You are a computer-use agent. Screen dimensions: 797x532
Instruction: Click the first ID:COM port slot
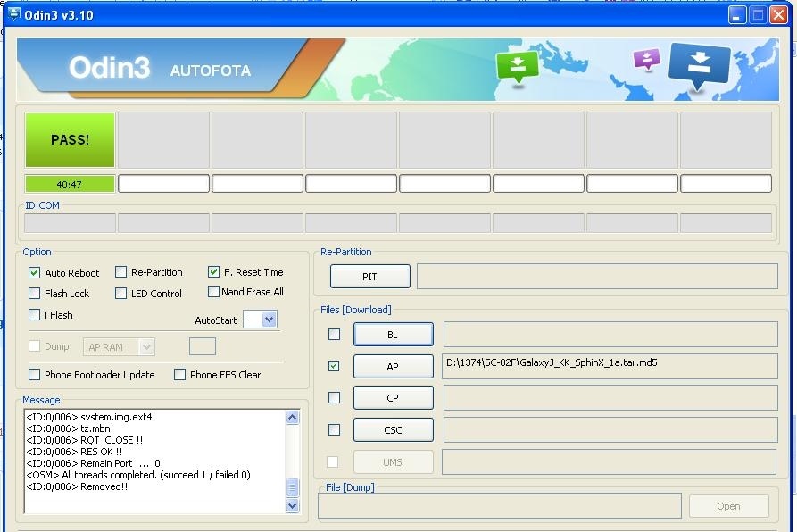point(71,223)
